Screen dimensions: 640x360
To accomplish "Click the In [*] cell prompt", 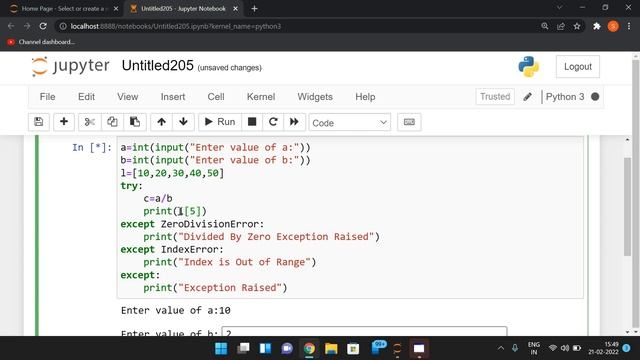I will tap(92, 147).
